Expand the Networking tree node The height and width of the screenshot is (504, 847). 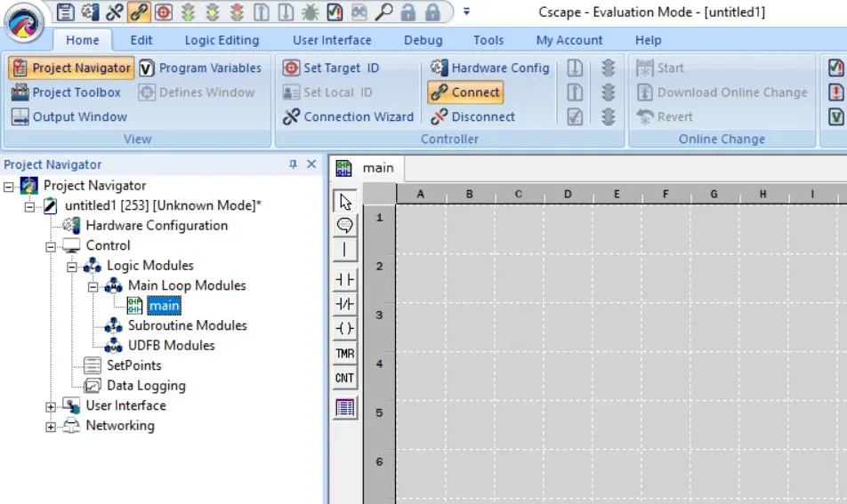(x=52, y=427)
